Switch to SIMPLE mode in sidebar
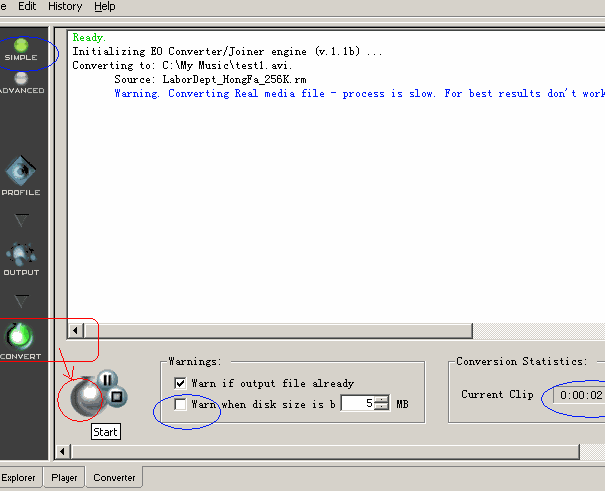Image resolution: width=605 pixels, height=491 pixels. pyautogui.click(x=20, y=49)
